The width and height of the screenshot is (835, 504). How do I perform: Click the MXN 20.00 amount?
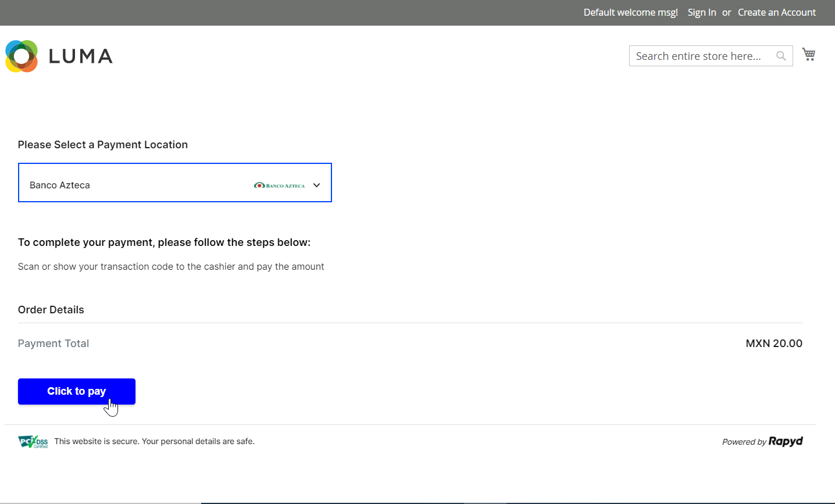[773, 344]
